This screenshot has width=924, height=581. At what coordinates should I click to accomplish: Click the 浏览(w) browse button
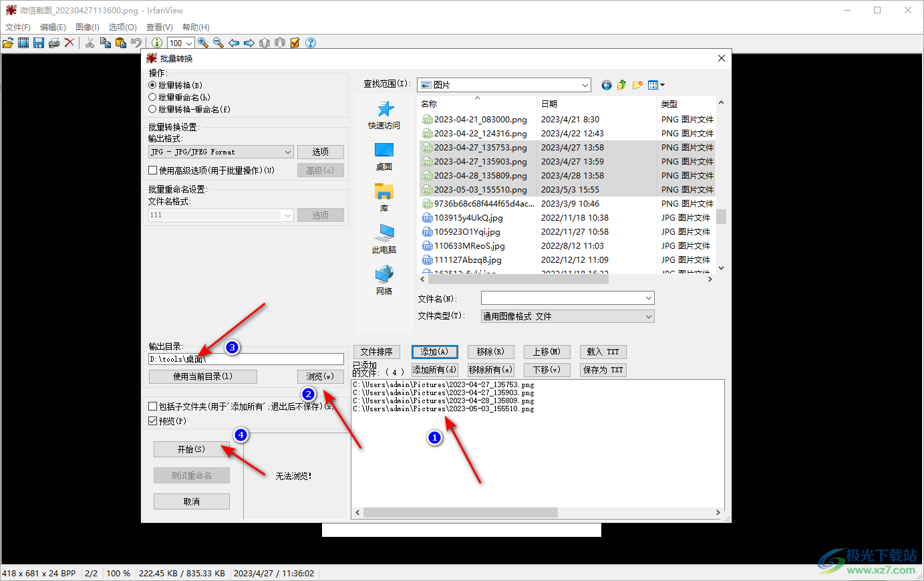tap(320, 376)
